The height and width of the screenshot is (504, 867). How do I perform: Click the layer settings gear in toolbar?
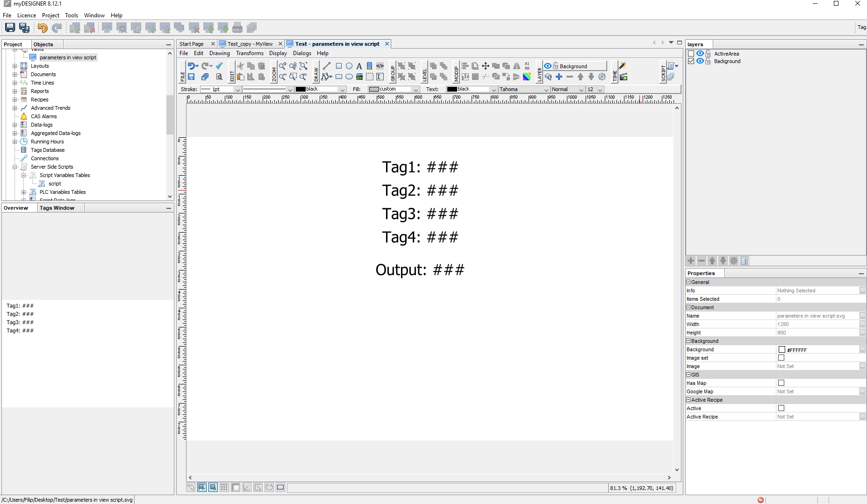(x=602, y=77)
